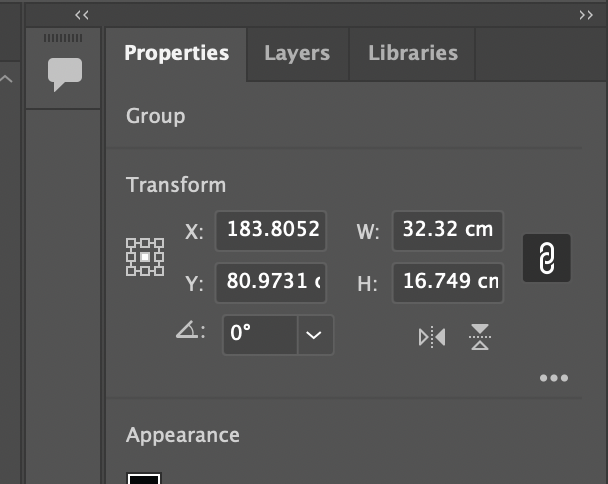Image resolution: width=608 pixels, height=484 pixels.
Task: Click the fill swatch under Appearance
Action: coord(144,478)
